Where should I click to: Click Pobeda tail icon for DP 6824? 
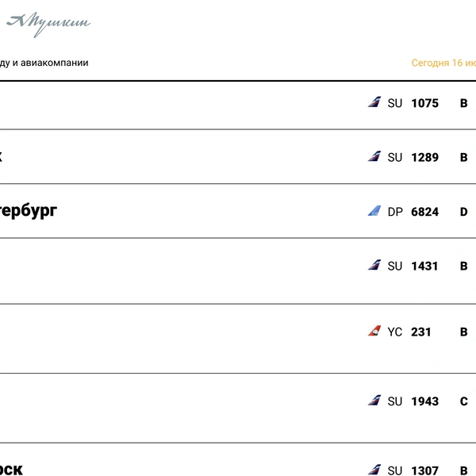click(x=374, y=211)
